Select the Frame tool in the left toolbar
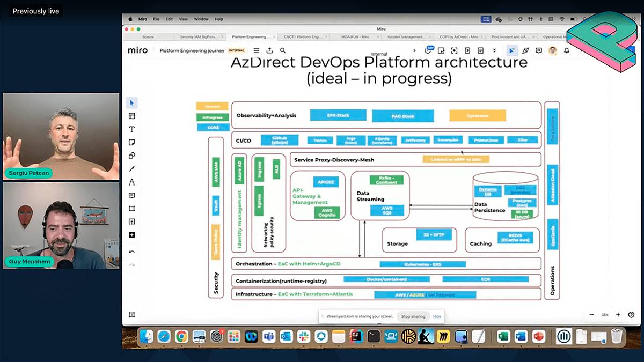This screenshot has width=644, height=362. 132,209
